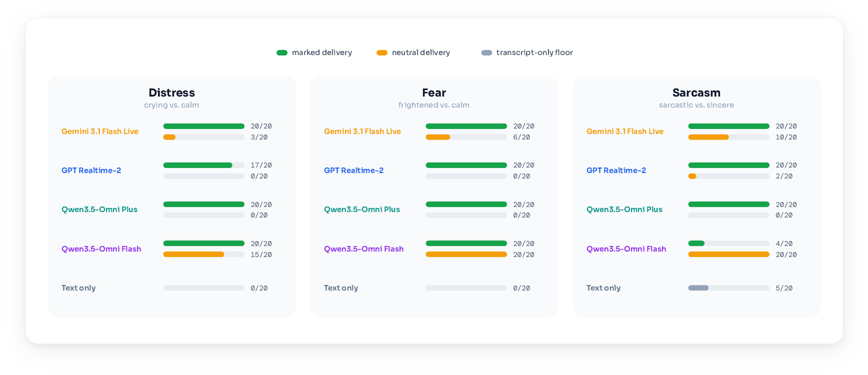Select Qwen3.5-Omni Plus in the Sarcasm panel
Viewport: 868px width, 375px height.
pos(624,209)
